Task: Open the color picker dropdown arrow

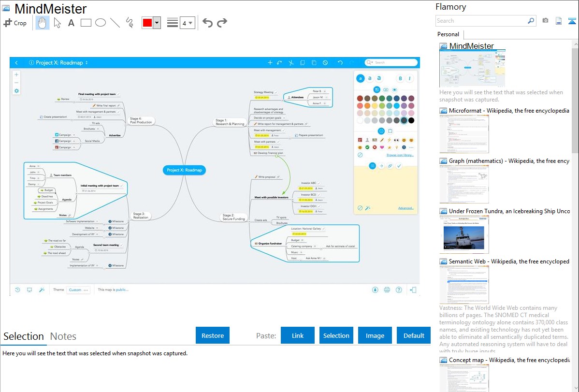Action: 157,23
